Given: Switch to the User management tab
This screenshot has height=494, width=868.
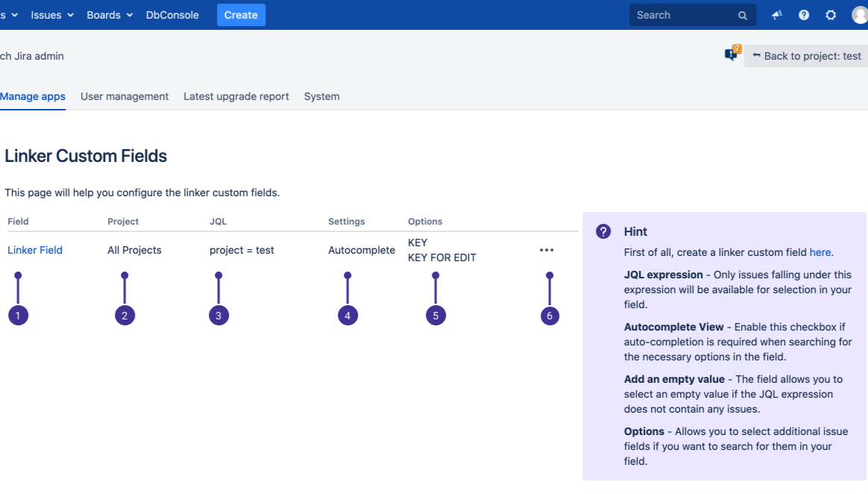Looking at the screenshot, I should 125,96.
